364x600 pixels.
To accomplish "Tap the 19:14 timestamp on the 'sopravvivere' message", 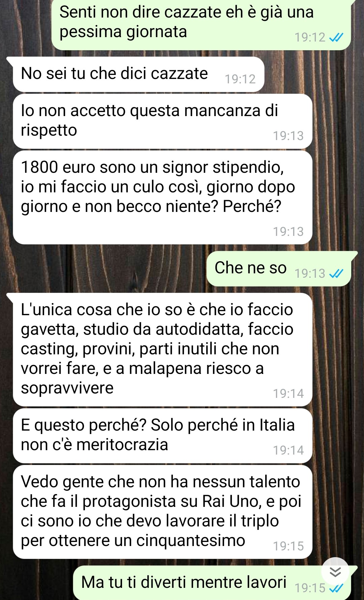I will [x=288, y=393].
